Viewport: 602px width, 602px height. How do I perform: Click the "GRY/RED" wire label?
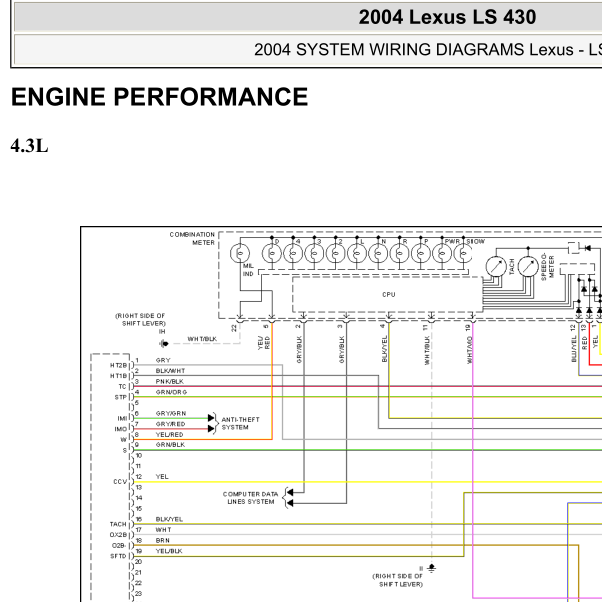point(170,424)
